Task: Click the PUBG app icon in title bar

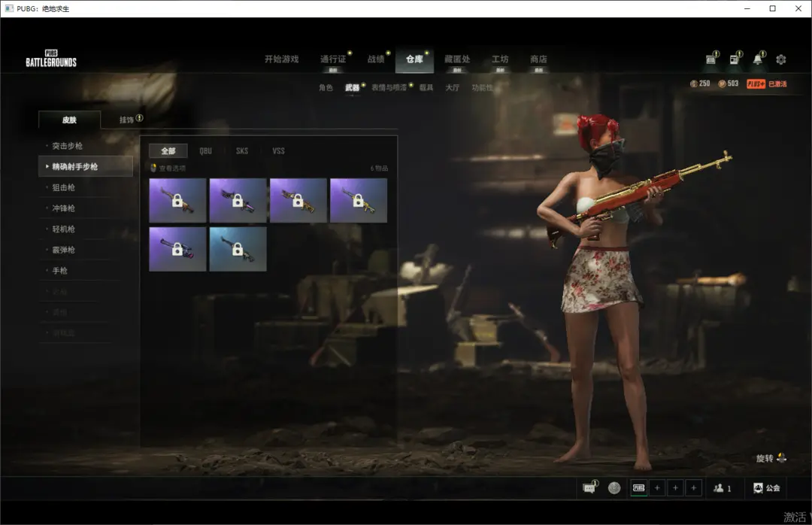Action: (x=9, y=8)
